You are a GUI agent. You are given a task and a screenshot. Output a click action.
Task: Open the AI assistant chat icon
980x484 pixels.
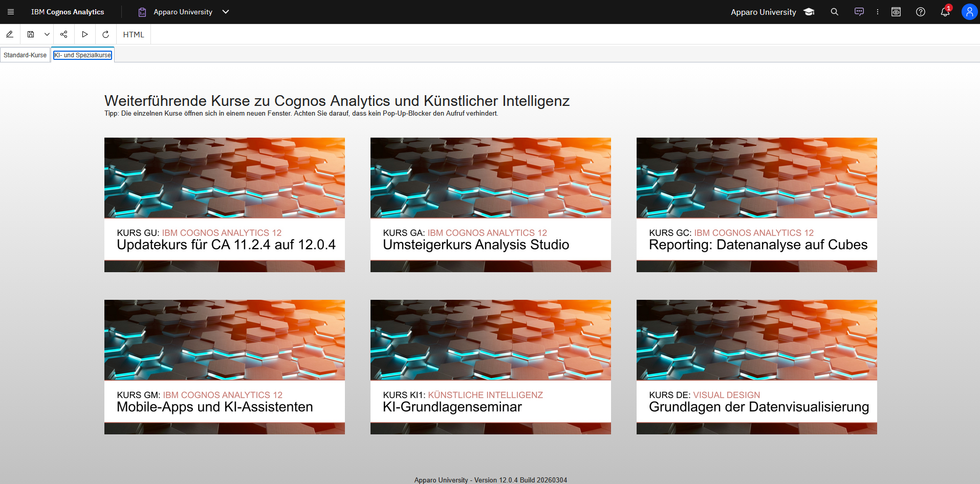859,12
